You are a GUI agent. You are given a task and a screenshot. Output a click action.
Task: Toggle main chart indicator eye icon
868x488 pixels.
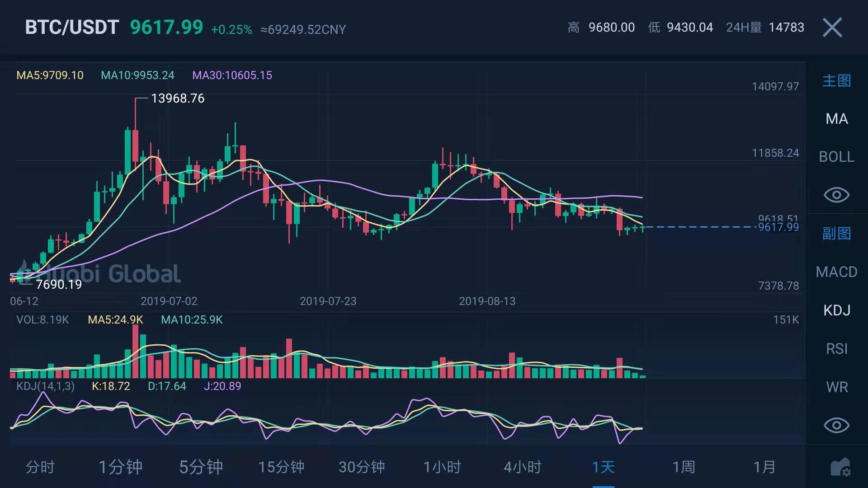coord(836,195)
